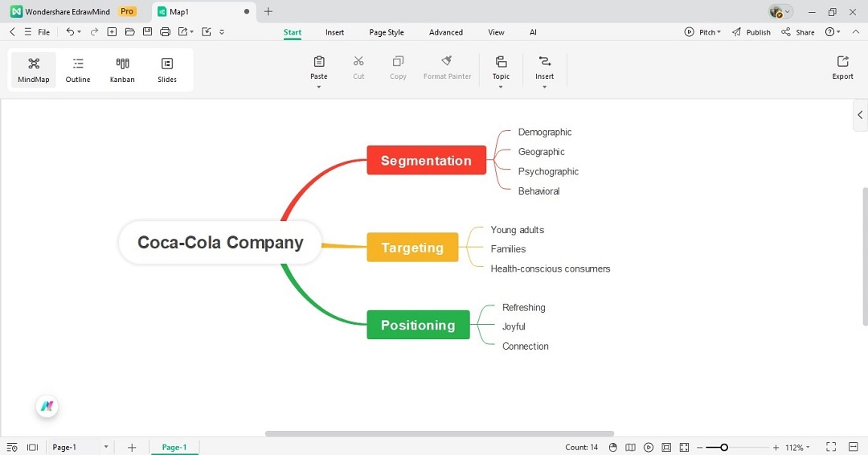Image resolution: width=868 pixels, height=455 pixels.
Task: Click the page list icon in status bar
Action: [12, 447]
